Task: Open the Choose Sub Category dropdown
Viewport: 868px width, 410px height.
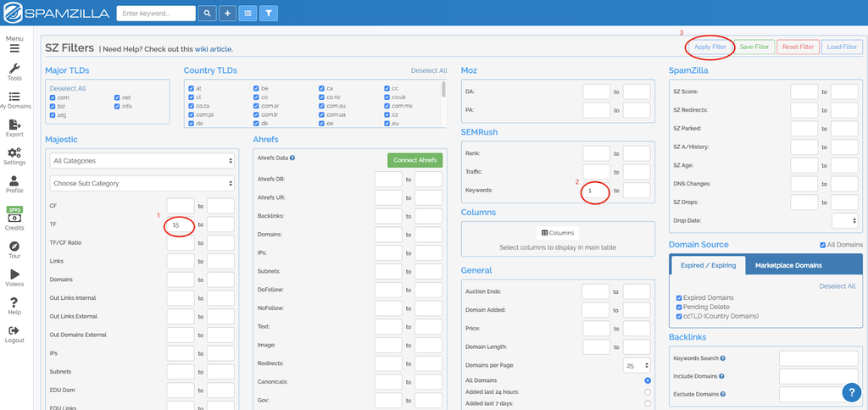Action: (142, 183)
